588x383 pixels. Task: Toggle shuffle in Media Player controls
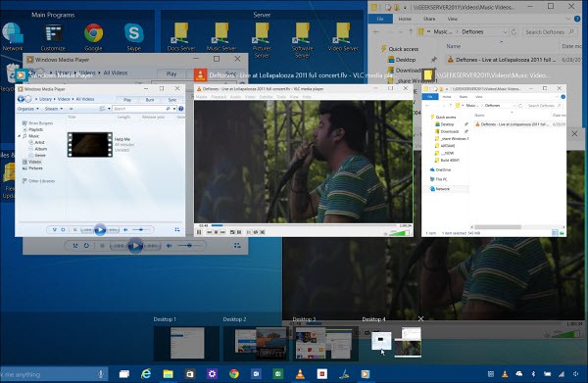click(x=55, y=229)
